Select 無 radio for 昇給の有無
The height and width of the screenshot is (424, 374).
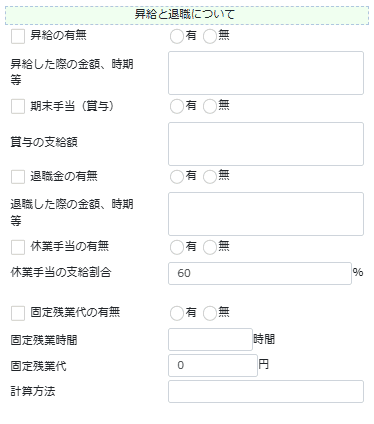(210, 36)
